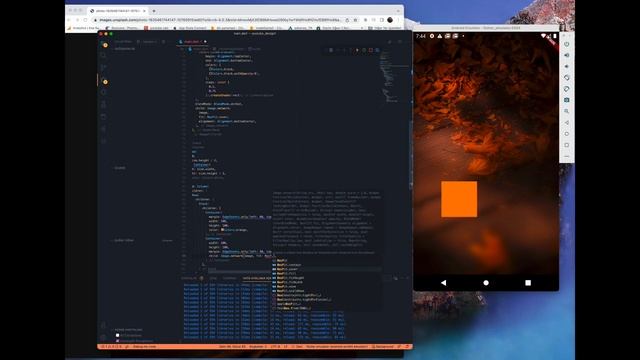This screenshot has height=360, width=640.
Task: Tap Android home button in navigation bar
Action: [x=486, y=282]
